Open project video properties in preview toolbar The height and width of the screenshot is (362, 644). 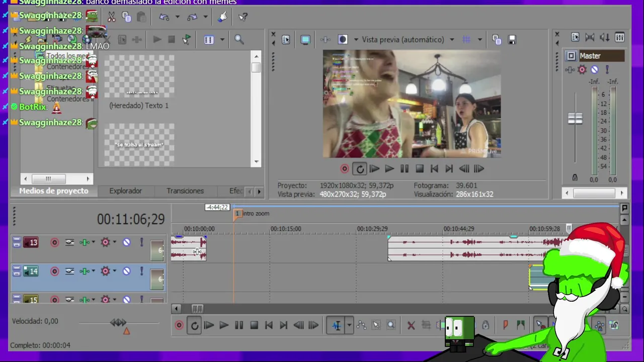click(286, 40)
